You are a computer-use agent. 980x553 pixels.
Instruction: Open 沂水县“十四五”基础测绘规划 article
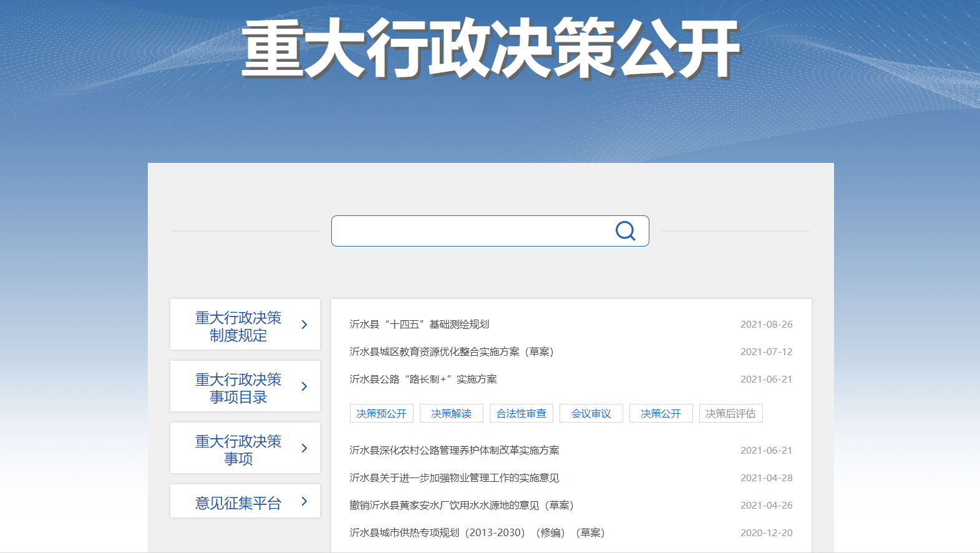(419, 325)
